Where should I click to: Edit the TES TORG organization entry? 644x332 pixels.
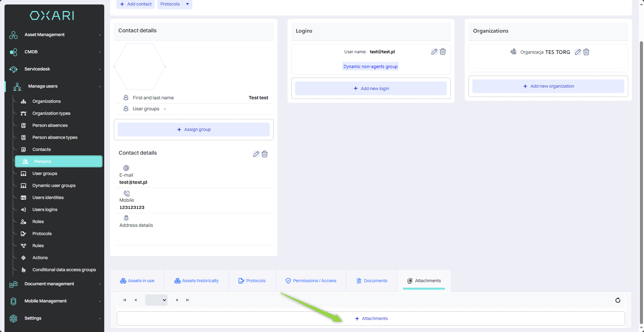point(578,52)
